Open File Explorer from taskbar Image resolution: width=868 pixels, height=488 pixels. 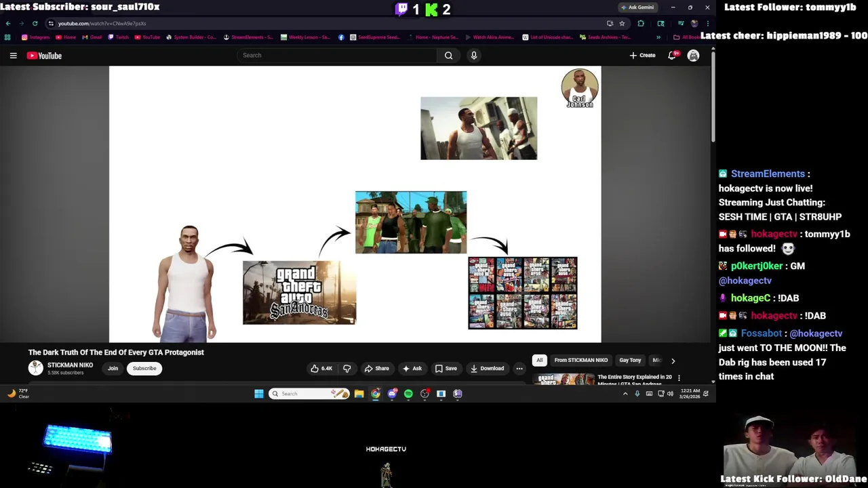pyautogui.click(x=359, y=394)
